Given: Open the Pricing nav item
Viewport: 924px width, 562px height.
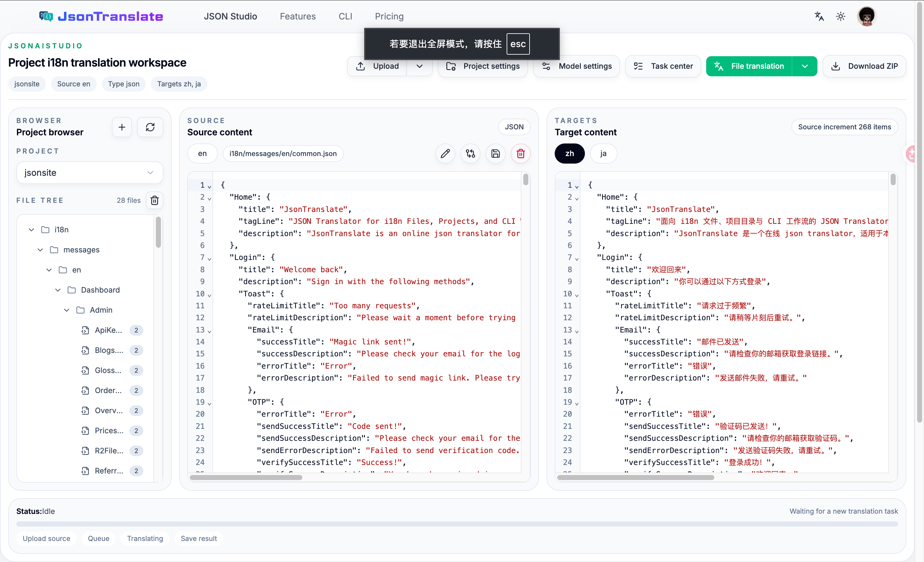Looking at the screenshot, I should pyautogui.click(x=389, y=17).
